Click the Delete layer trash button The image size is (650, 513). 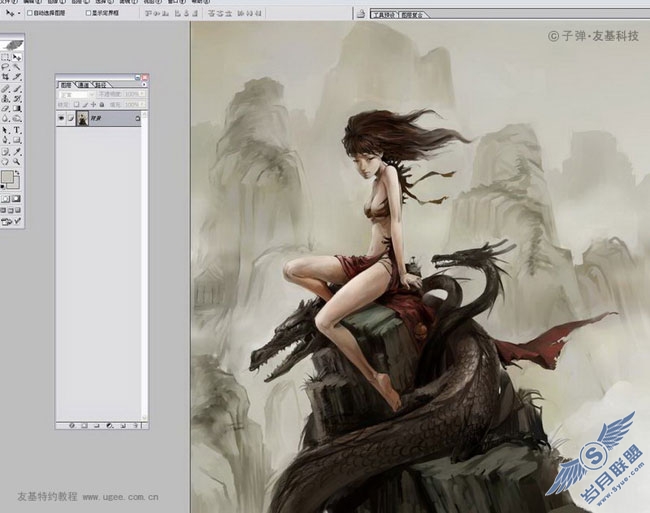[x=136, y=426]
